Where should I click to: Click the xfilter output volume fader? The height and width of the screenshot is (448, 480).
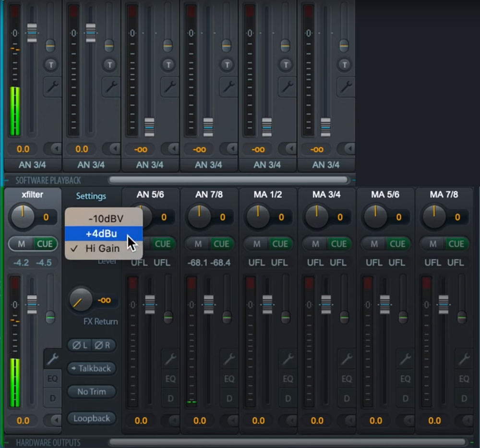pos(32,304)
